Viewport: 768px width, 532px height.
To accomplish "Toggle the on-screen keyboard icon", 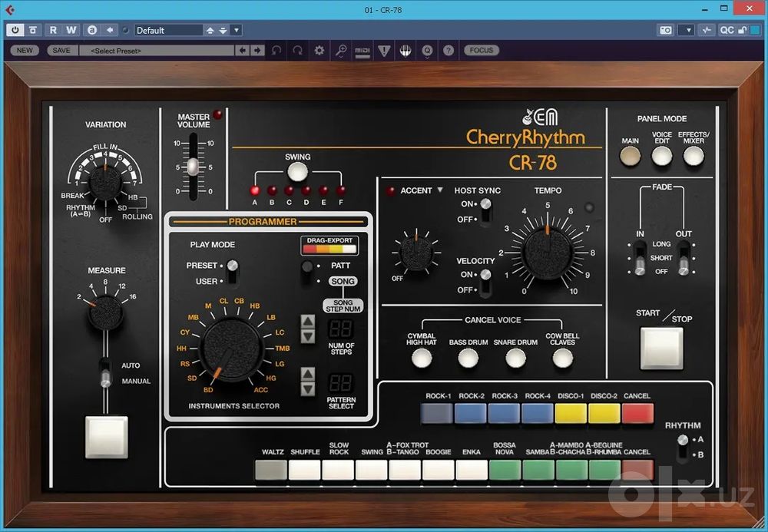I will tap(405, 51).
